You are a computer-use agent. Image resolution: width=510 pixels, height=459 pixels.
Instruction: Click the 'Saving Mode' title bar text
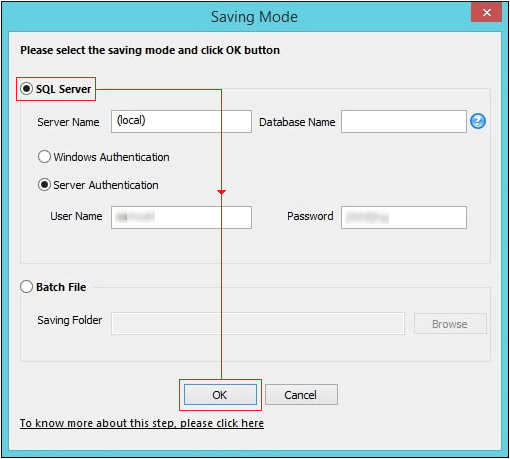pyautogui.click(x=254, y=17)
